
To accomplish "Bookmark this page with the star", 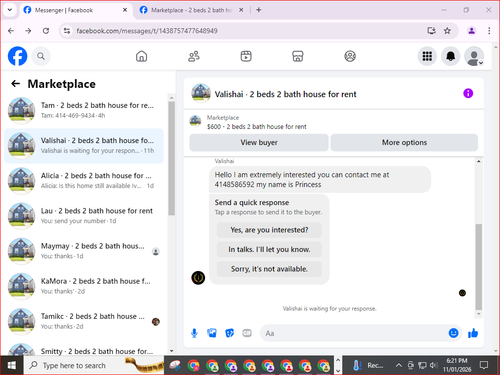I will (x=447, y=31).
